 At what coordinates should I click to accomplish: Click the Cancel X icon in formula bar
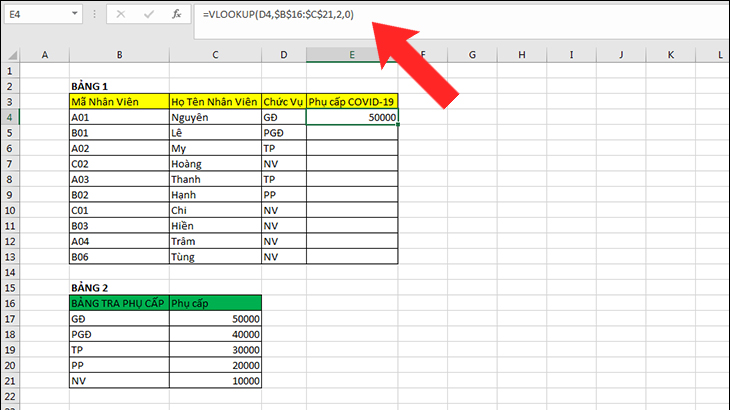(119, 16)
